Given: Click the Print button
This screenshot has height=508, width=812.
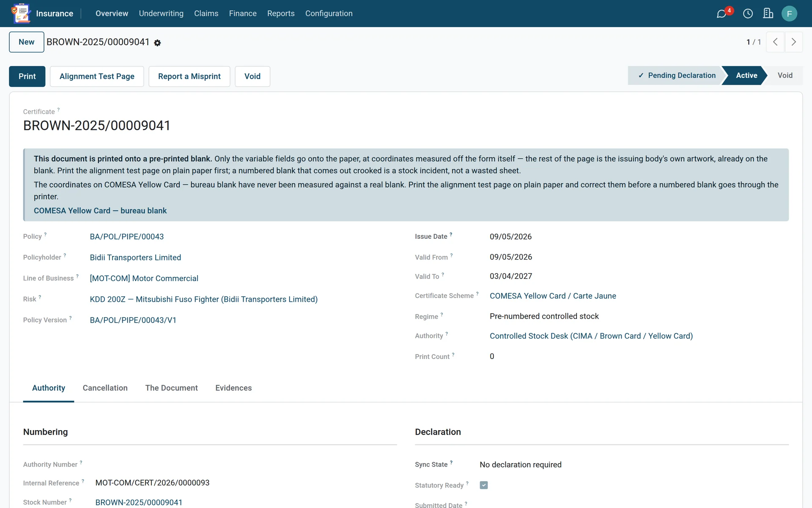Looking at the screenshot, I should click(27, 76).
